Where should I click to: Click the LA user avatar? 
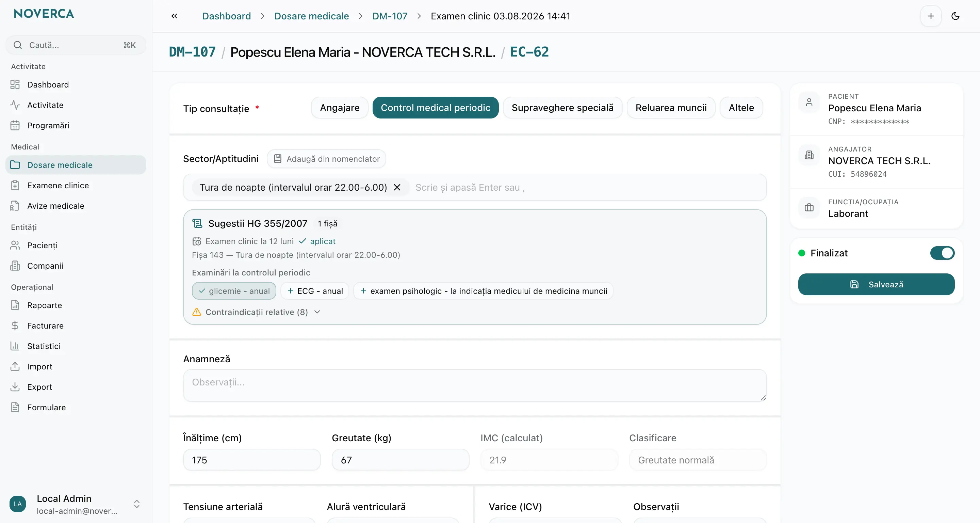click(x=17, y=504)
